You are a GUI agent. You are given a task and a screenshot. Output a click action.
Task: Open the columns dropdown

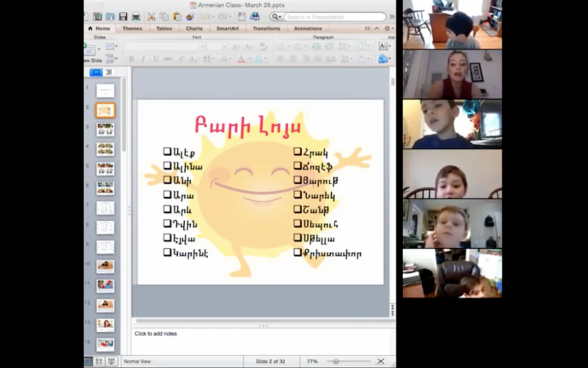point(364,47)
